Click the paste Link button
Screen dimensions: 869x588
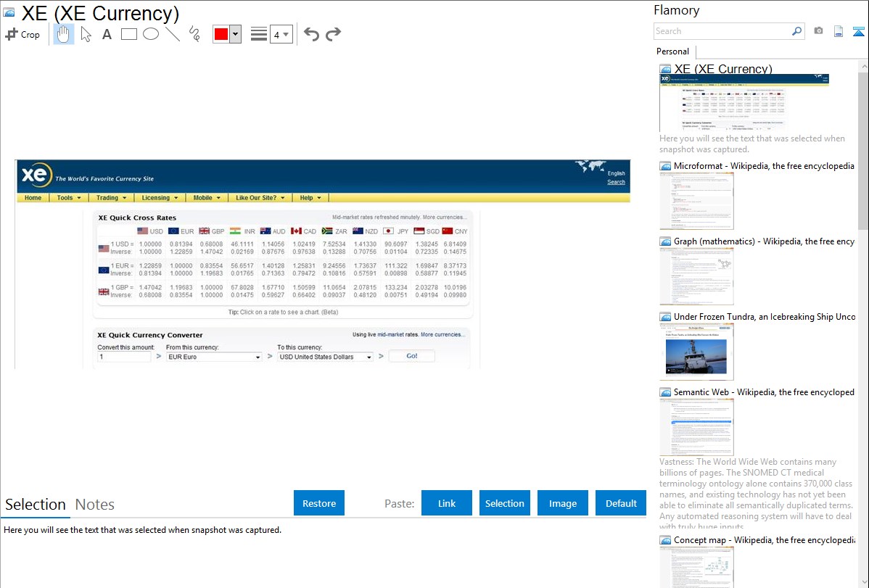coord(447,503)
